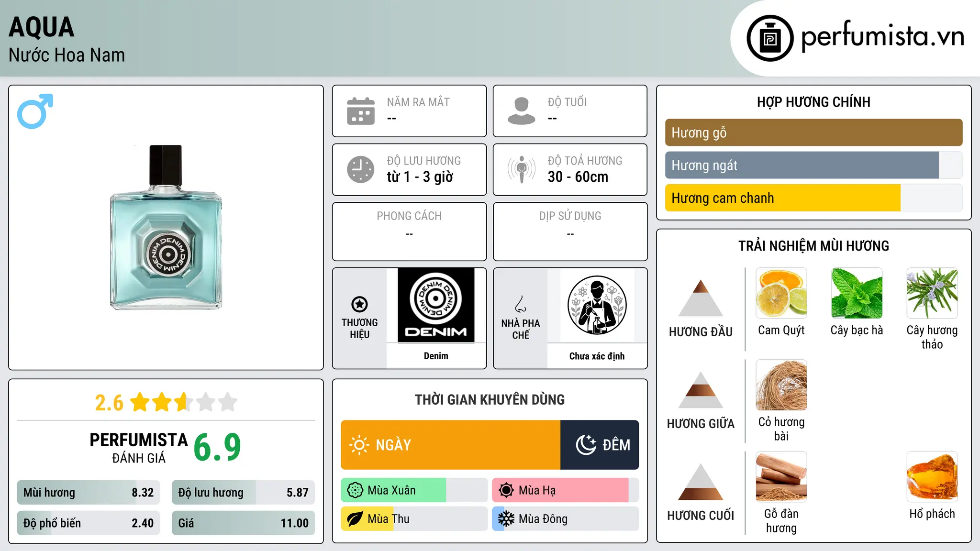
Task: Click the Ngày daytime bar
Action: click(451, 445)
